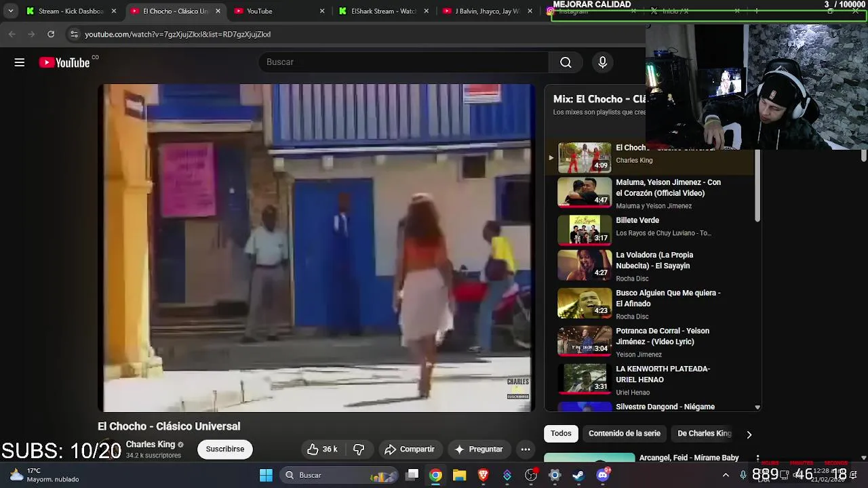
Task: Open Chrome from the taskbar
Action: click(436, 475)
